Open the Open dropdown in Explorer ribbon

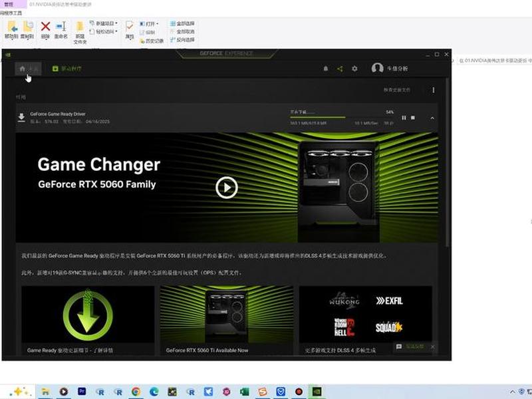149,24
